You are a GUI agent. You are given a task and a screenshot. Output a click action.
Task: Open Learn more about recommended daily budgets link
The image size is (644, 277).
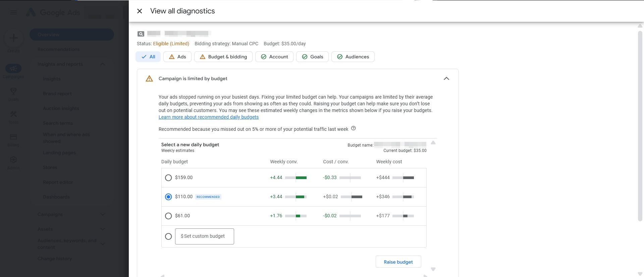click(x=208, y=117)
